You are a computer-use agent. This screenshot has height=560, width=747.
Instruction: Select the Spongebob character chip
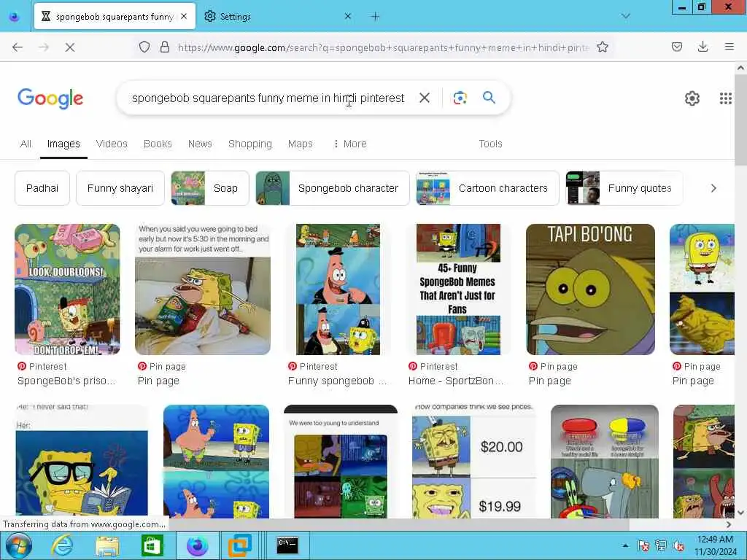[333, 188]
